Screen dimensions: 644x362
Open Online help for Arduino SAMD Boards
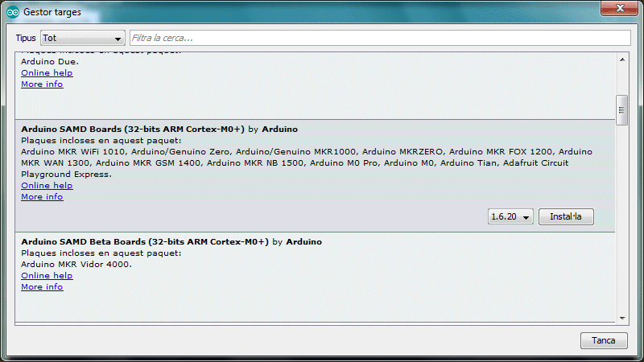pos(47,186)
